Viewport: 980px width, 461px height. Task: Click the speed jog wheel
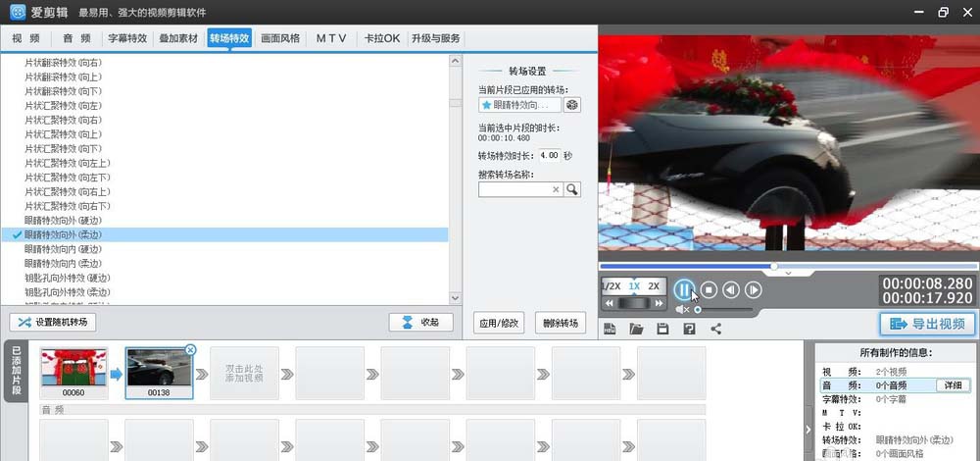point(634,303)
